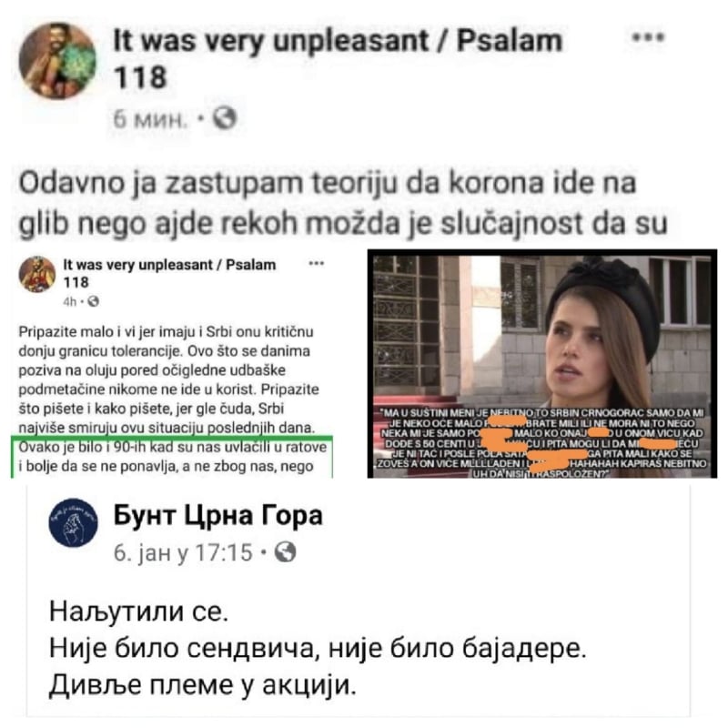Image resolution: width=728 pixels, height=728 pixels.
Task: Click the 4h timestamp in embedded post
Action: 70,302
